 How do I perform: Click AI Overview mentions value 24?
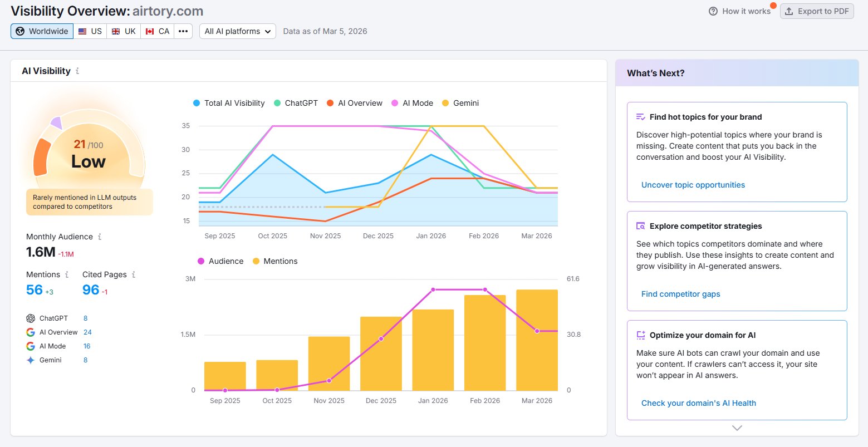pos(87,332)
